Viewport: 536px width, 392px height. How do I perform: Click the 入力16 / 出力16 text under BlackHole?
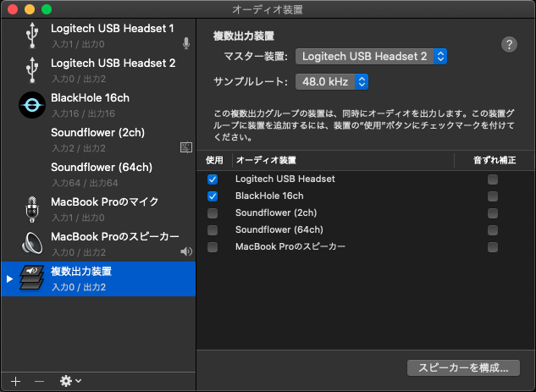[x=84, y=113]
